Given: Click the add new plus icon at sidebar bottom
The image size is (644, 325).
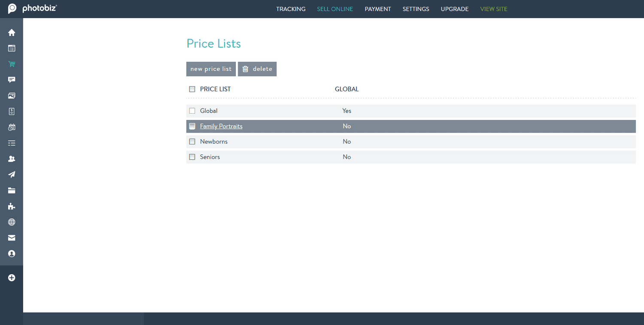Looking at the screenshot, I should pos(12,277).
